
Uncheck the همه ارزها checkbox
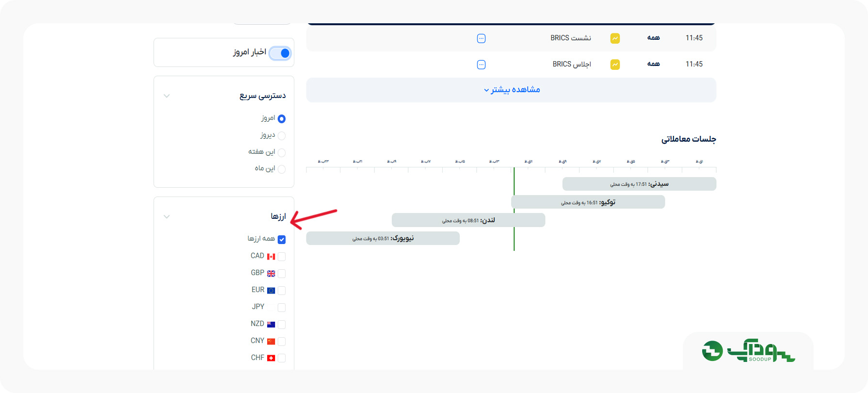tap(282, 240)
